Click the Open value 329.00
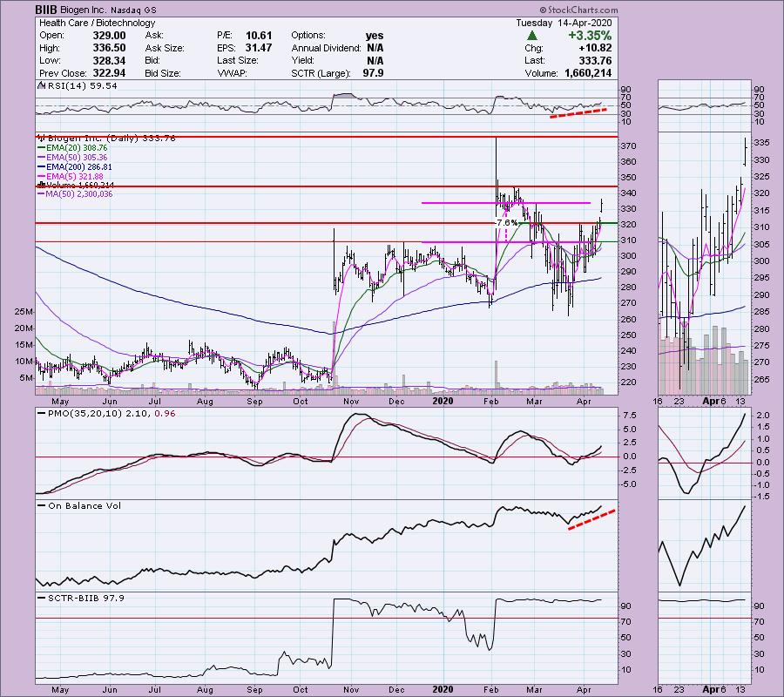784x697 pixels. (x=109, y=36)
